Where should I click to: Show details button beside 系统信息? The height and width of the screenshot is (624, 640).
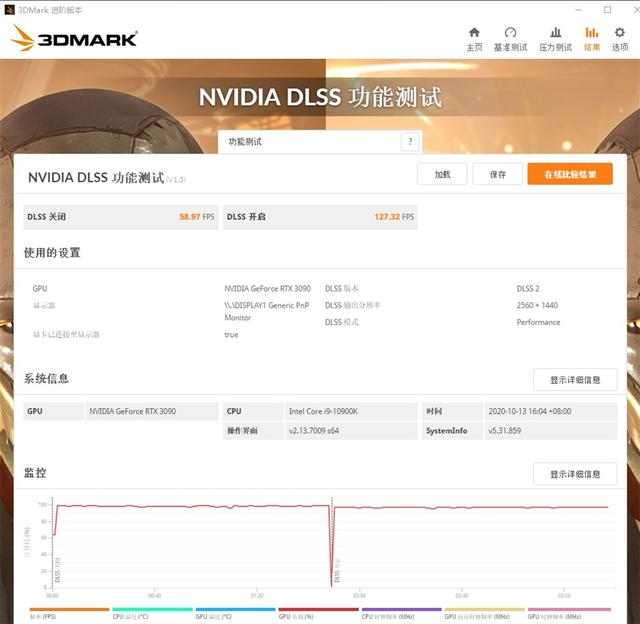pyautogui.click(x=575, y=380)
